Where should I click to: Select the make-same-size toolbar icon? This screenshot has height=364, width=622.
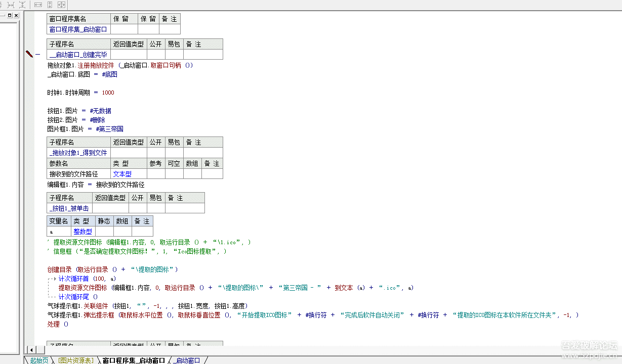pyautogui.click(x=61, y=5)
